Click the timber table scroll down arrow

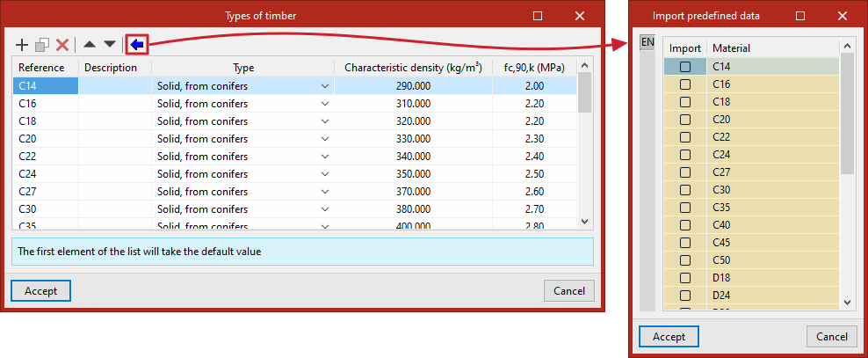coord(585,221)
